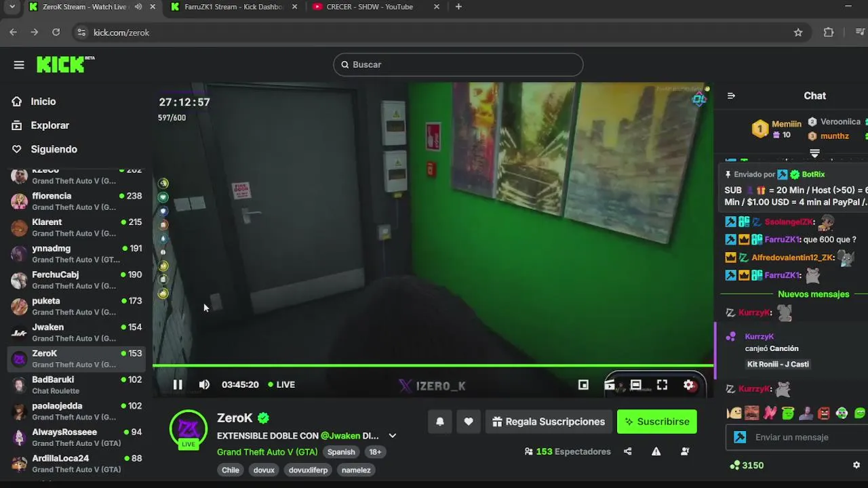Open puketa's channel in the sidebar
This screenshot has height=488, width=868.
77,306
